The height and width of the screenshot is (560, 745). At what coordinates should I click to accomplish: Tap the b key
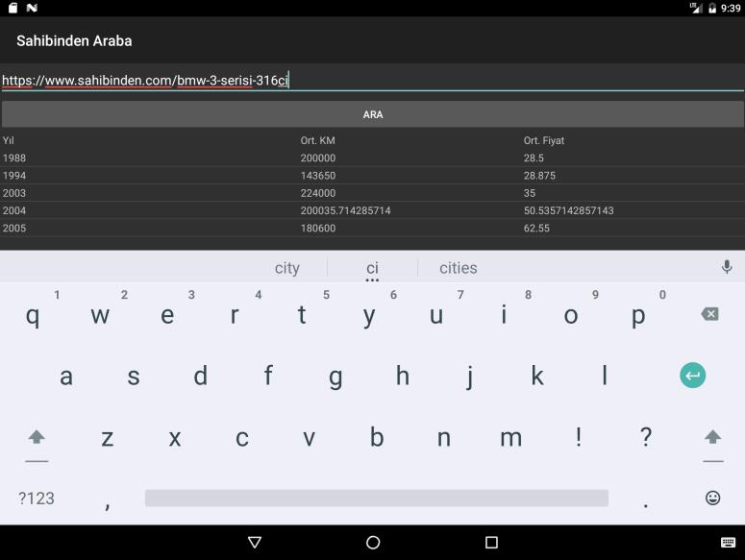377,437
